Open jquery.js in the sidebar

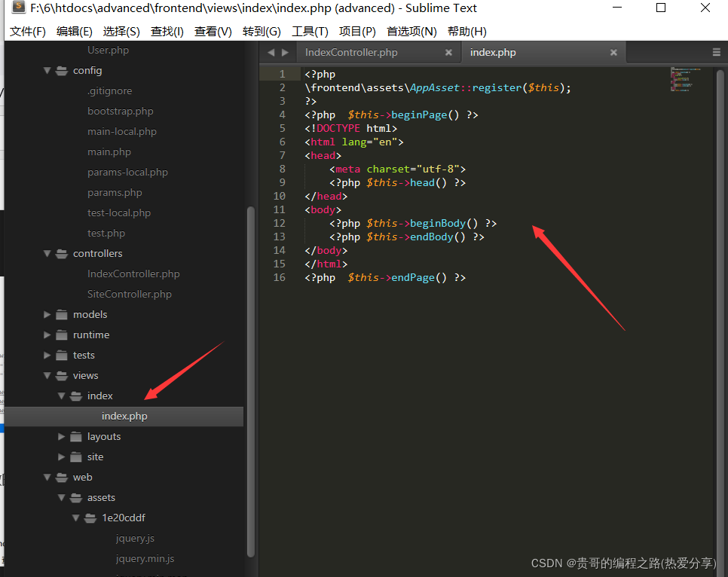coord(135,539)
